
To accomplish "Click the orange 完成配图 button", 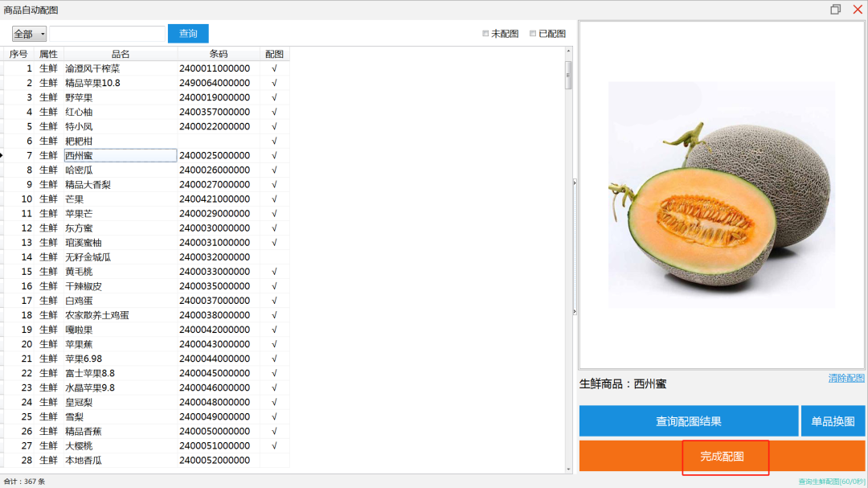I will click(x=722, y=456).
